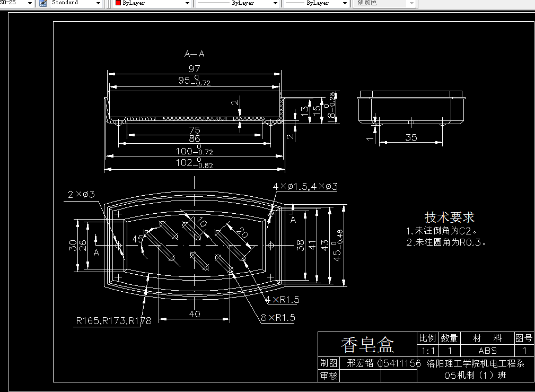Open the Standard text style dropdown

pyautogui.click(x=98, y=3)
